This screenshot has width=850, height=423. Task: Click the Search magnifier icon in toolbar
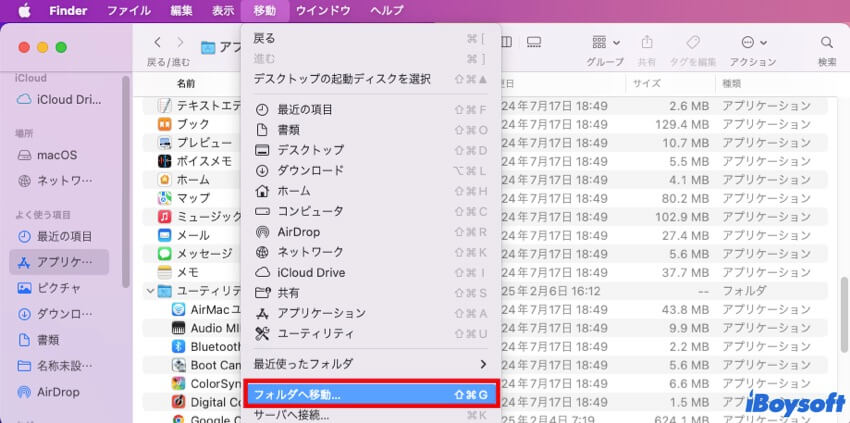coord(826,43)
